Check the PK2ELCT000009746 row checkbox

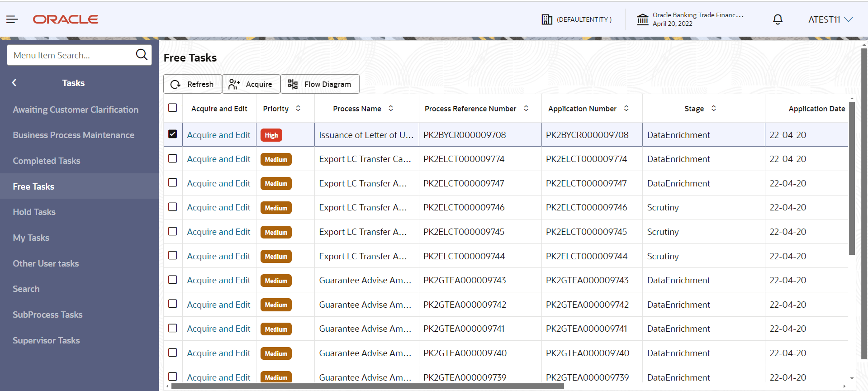click(x=172, y=207)
